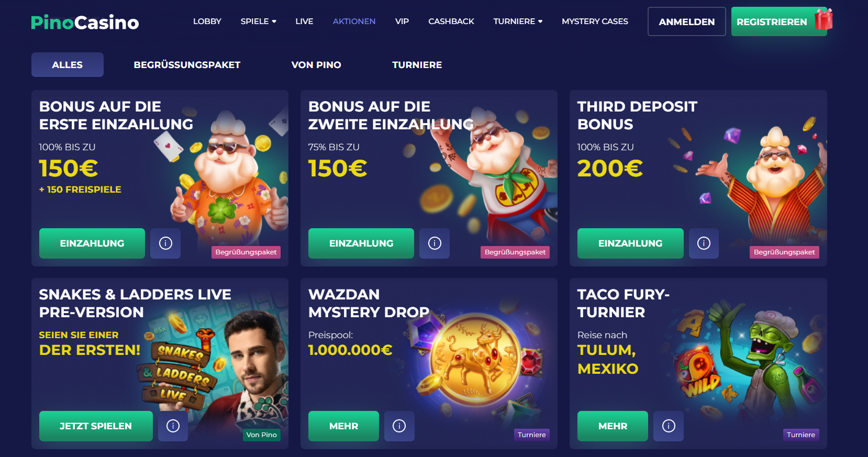Click Mehr on Wazdan Mystery Drop
Viewport: 868px width, 457px height.
pyautogui.click(x=343, y=426)
